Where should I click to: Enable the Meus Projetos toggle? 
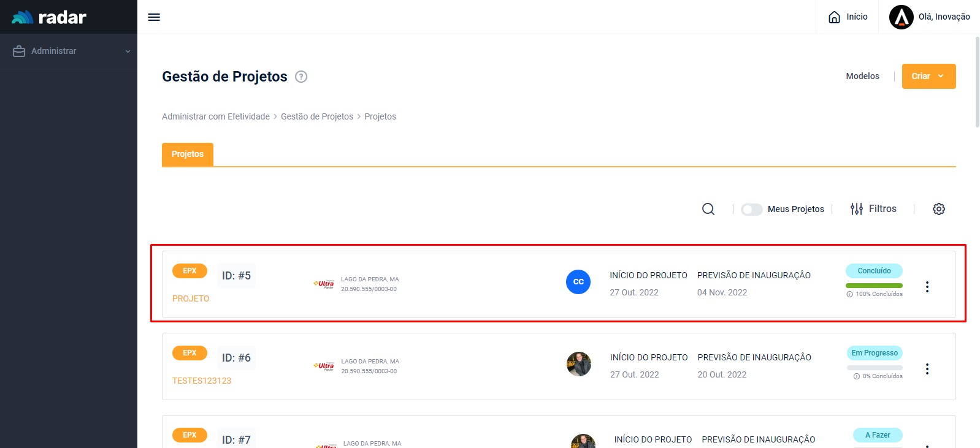(751, 210)
